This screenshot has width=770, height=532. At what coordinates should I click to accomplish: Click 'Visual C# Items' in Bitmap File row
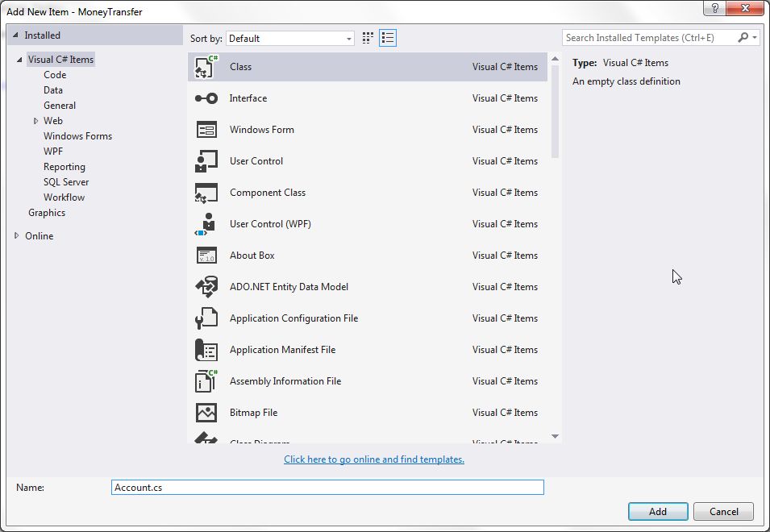[x=505, y=412]
